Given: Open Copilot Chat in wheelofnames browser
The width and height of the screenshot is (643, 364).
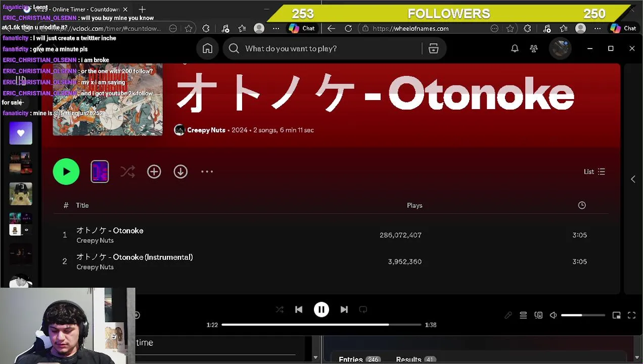Looking at the screenshot, I should [623, 28].
